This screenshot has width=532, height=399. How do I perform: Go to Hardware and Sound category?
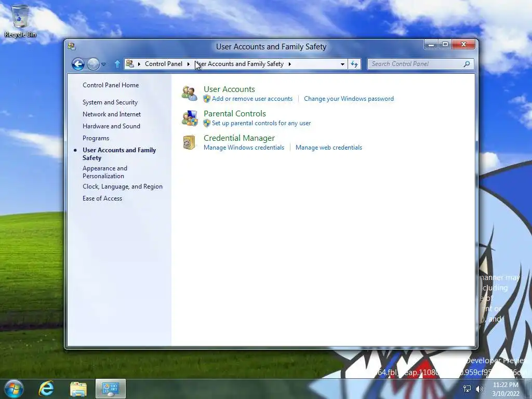pos(111,126)
